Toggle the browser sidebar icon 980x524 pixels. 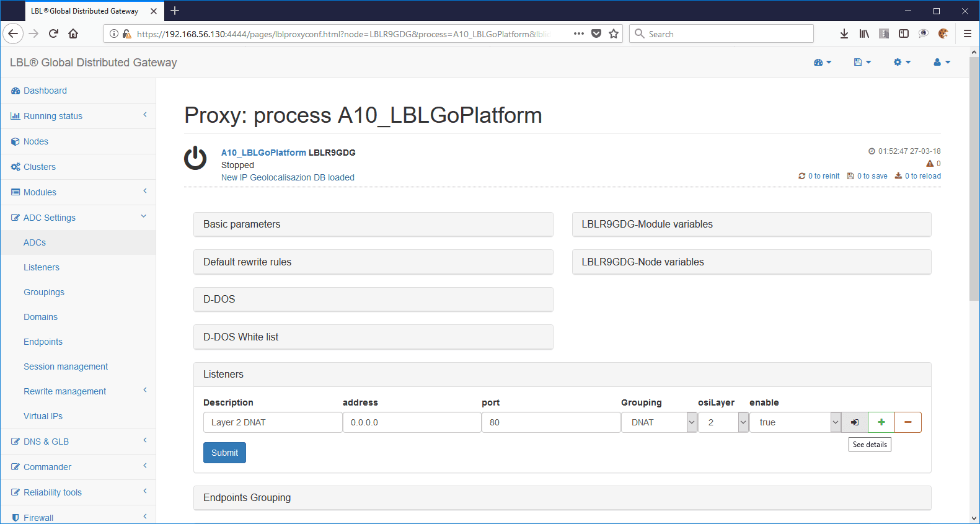coord(904,33)
